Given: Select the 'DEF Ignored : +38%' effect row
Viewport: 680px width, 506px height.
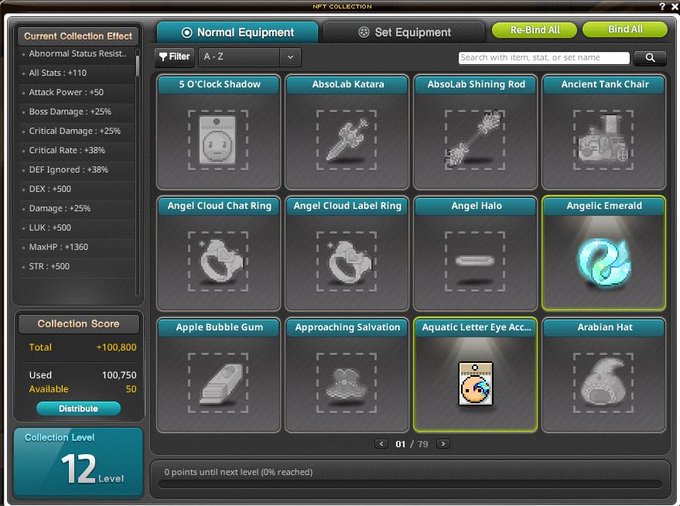Looking at the screenshot, I should pos(76,170).
